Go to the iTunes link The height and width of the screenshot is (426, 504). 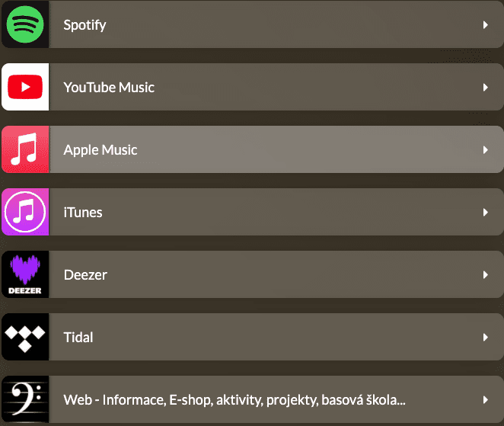point(83,213)
